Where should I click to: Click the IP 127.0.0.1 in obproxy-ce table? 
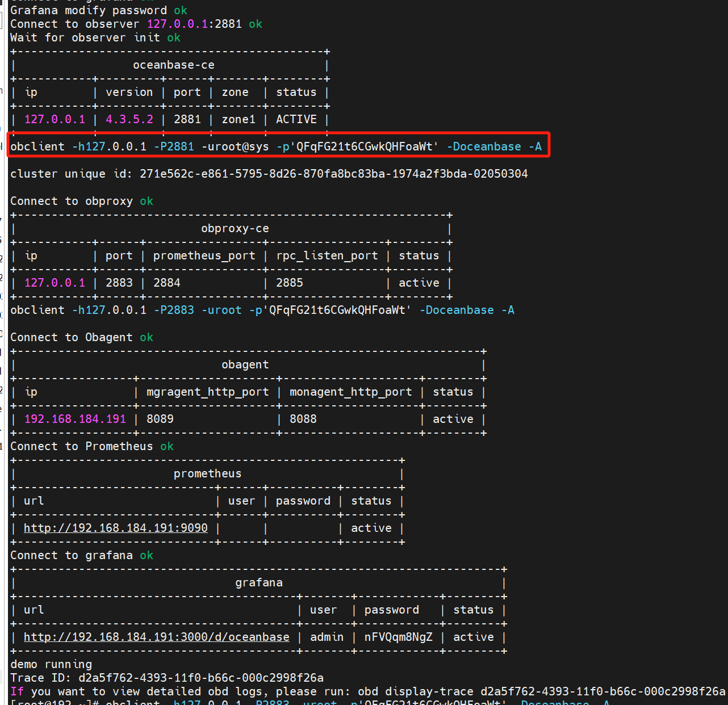pos(55,283)
